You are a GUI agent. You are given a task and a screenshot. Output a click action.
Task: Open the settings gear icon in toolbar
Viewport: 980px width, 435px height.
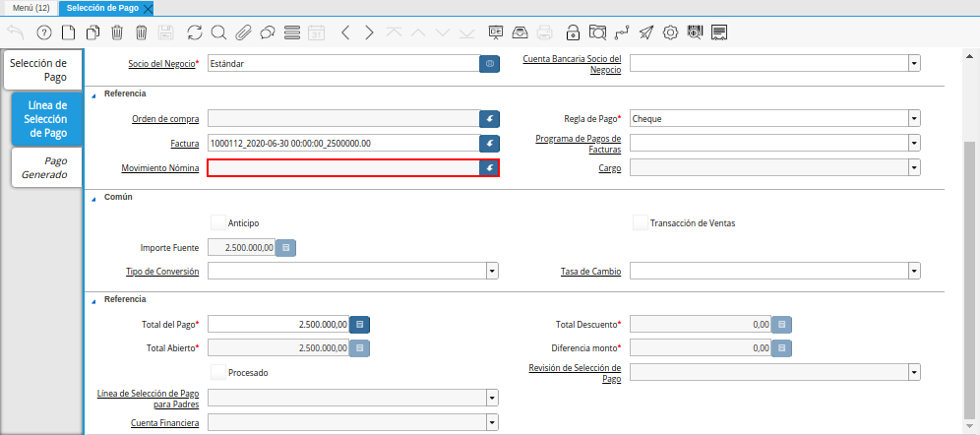(671, 32)
